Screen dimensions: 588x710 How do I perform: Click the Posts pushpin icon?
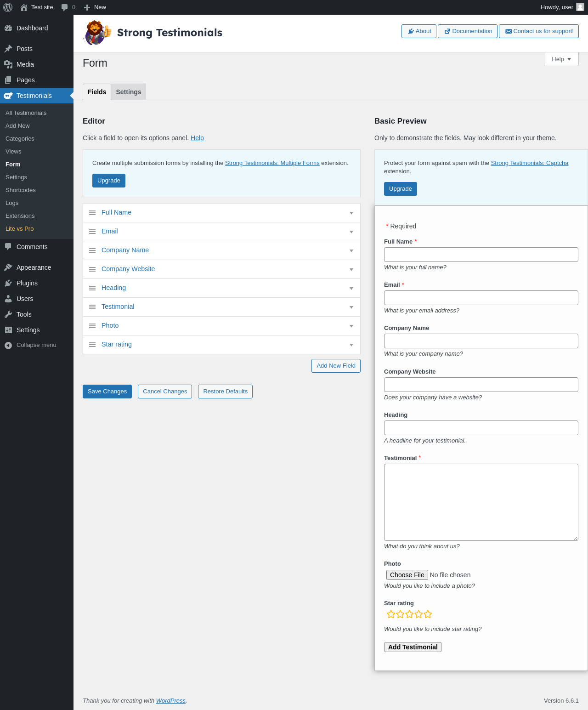pyautogui.click(x=8, y=49)
